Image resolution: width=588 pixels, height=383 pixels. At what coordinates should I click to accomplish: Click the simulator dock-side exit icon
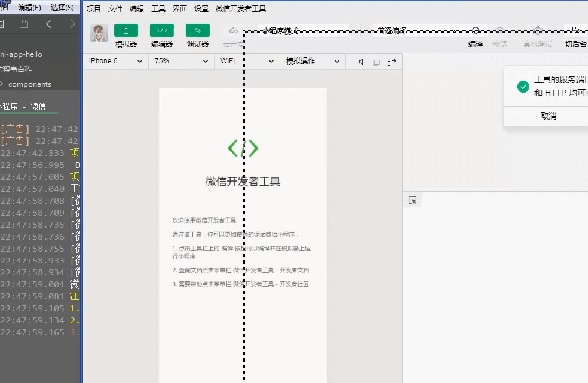(392, 62)
